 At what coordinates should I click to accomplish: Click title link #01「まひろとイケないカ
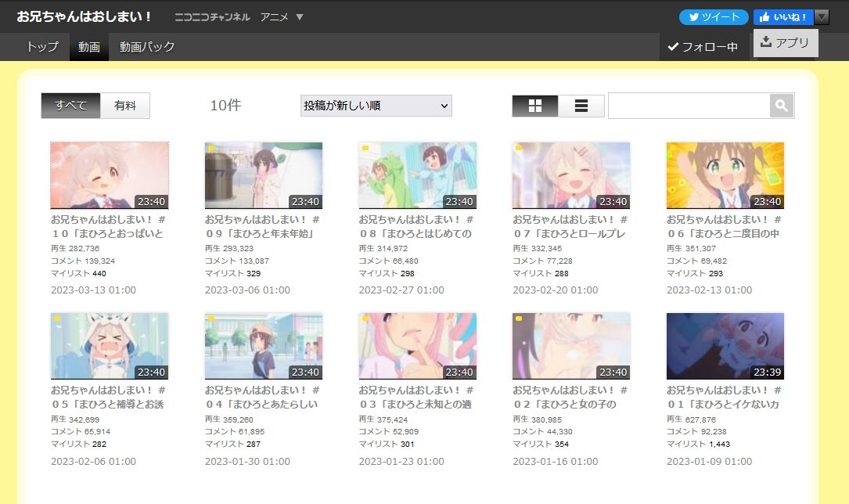(724, 398)
